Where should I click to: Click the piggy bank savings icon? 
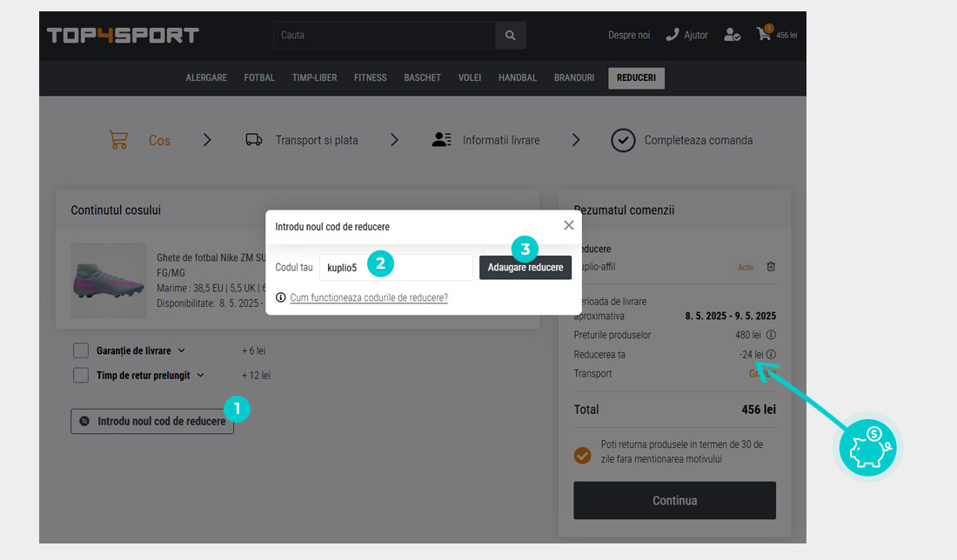click(867, 447)
